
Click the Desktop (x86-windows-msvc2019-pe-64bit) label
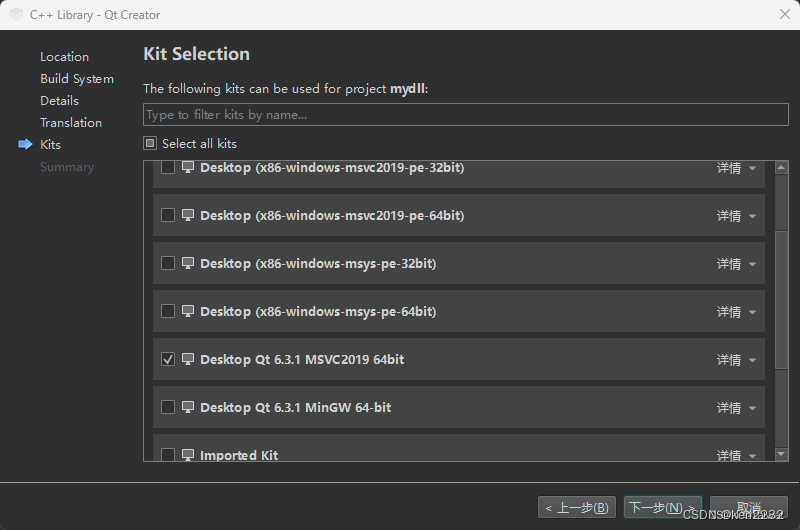click(332, 215)
